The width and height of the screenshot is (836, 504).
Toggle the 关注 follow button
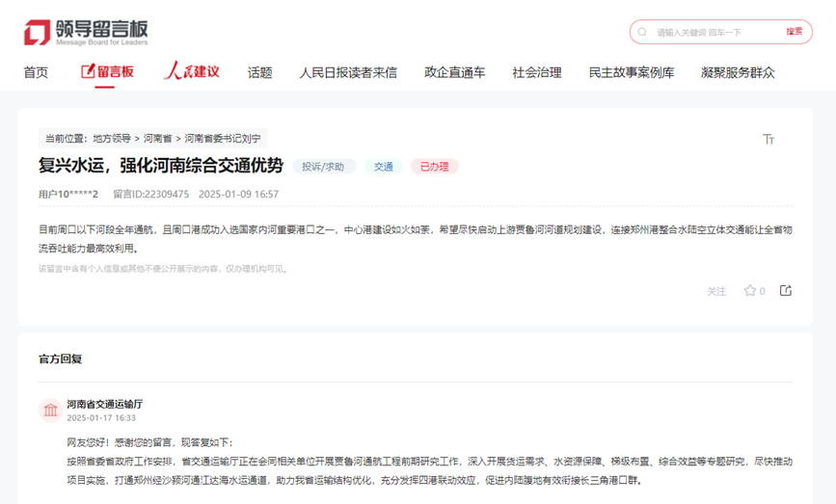(716, 291)
